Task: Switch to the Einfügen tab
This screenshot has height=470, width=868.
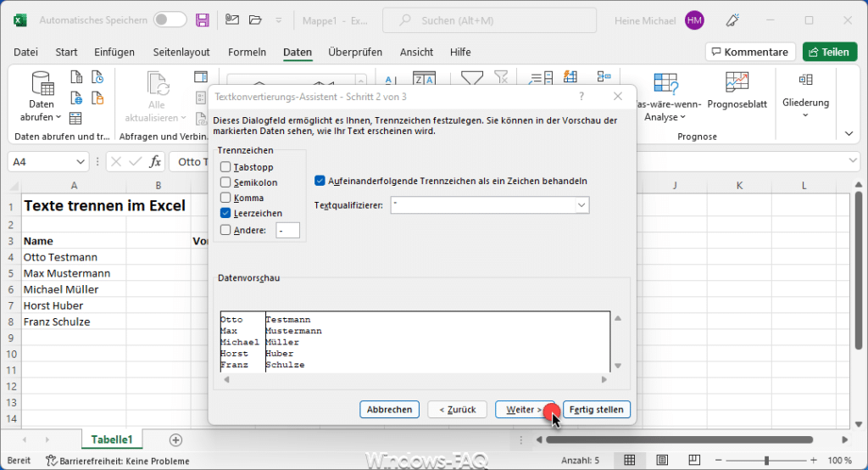Action: (114, 52)
